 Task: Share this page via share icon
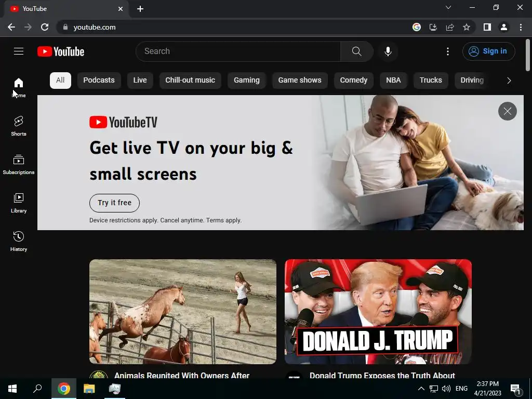450,27
